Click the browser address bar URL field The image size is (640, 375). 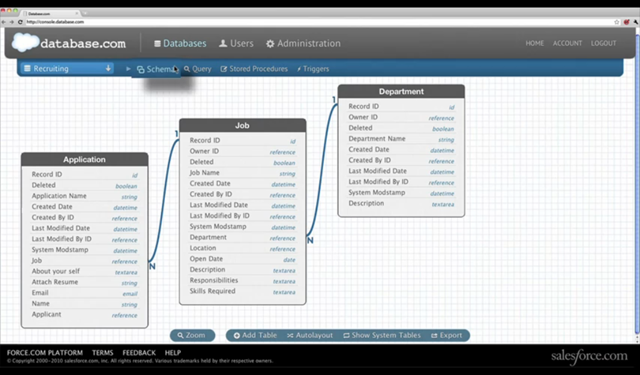coord(318,22)
